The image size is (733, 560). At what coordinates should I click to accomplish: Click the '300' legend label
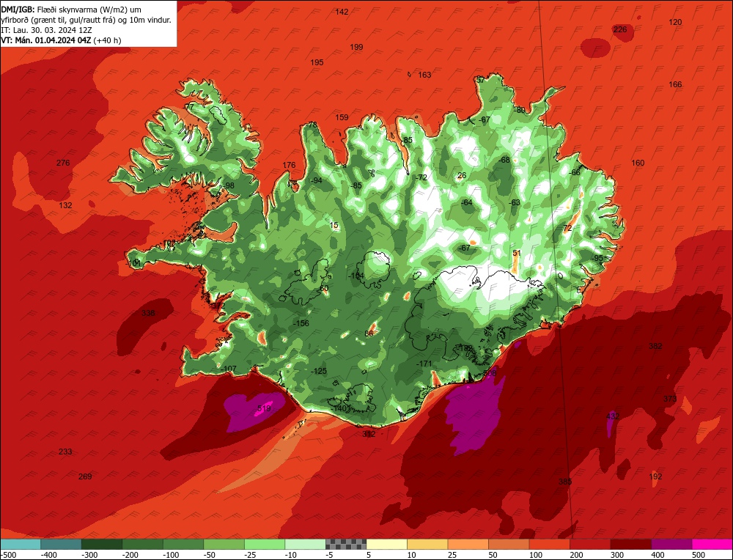617,555
